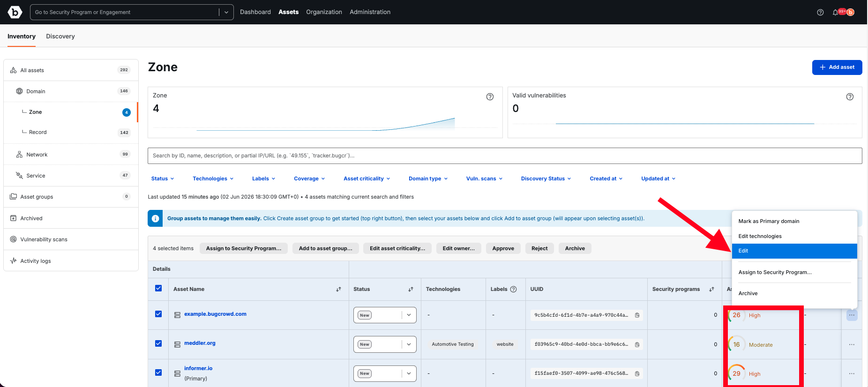Sort by Asset Name column arrows

[338, 289]
